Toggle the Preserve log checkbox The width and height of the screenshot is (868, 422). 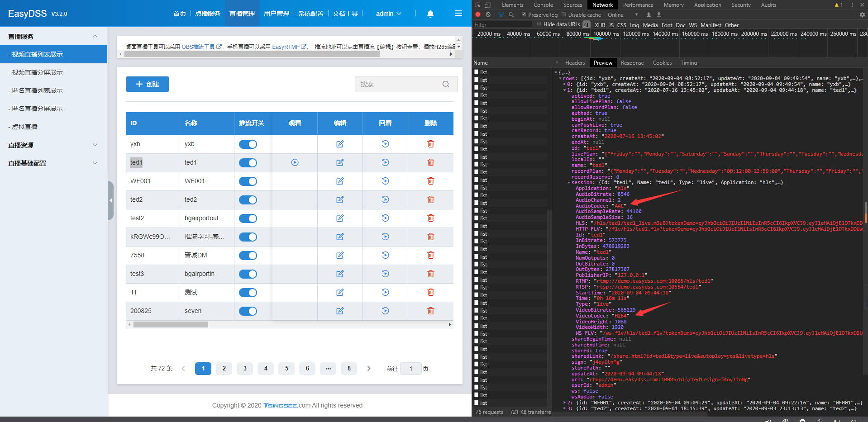pos(524,14)
